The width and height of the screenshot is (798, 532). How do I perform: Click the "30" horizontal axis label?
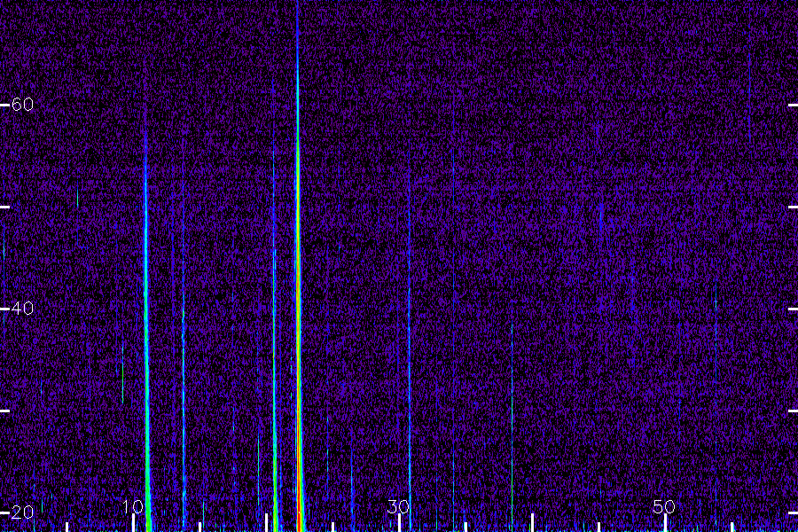[398, 506]
